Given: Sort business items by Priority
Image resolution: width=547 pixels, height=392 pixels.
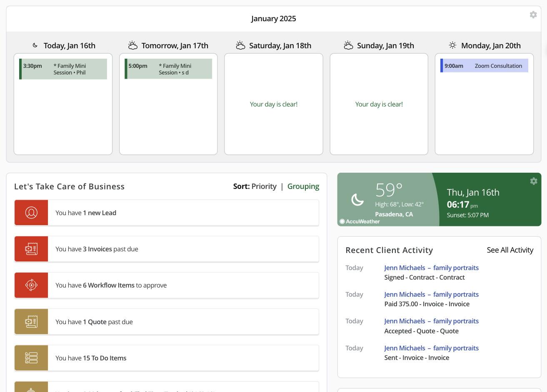Looking at the screenshot, I should [x=264, y=186].
